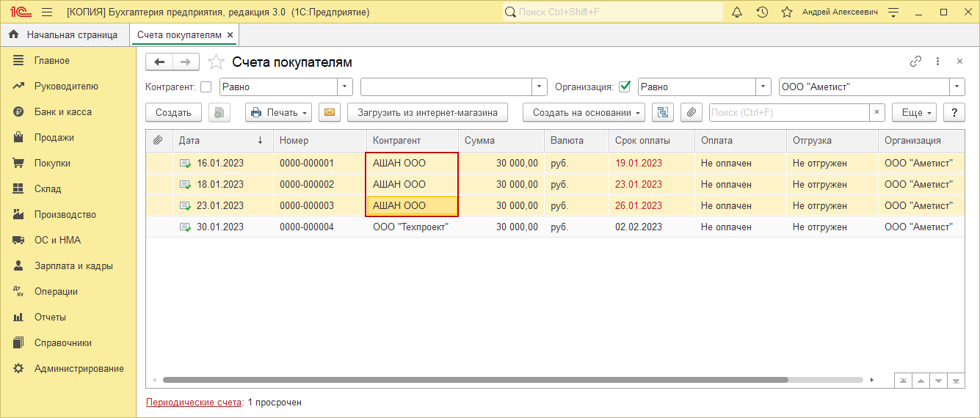Open the Создать на основании dropdown

[x=584, y=112]
